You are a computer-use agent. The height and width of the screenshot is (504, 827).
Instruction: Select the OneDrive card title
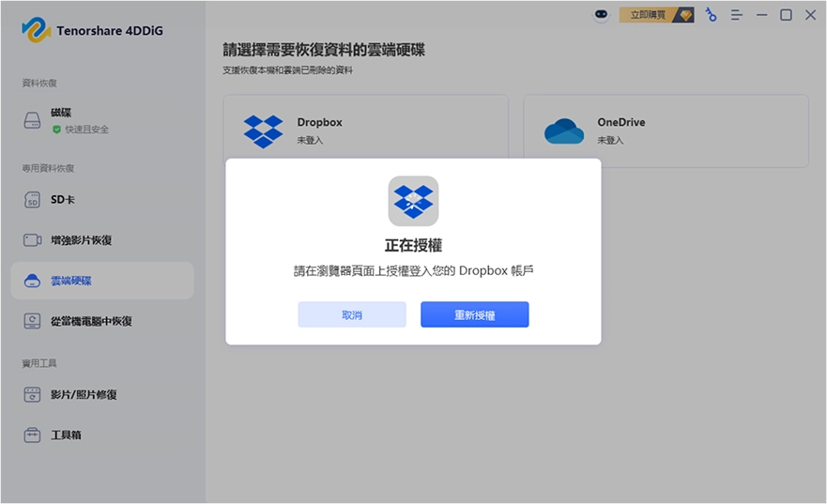(x=621, y=122)
